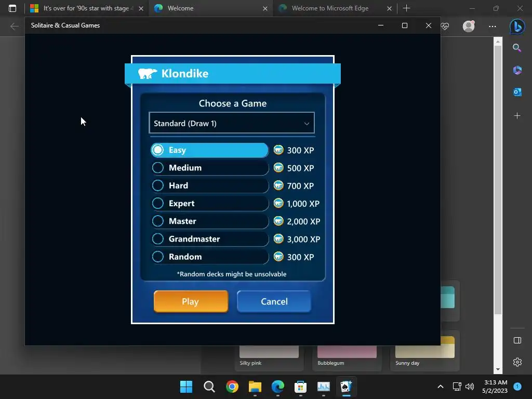Open the Standard (Draw 1) game type dropdown
532x399 pixels.
click(231, 123)
